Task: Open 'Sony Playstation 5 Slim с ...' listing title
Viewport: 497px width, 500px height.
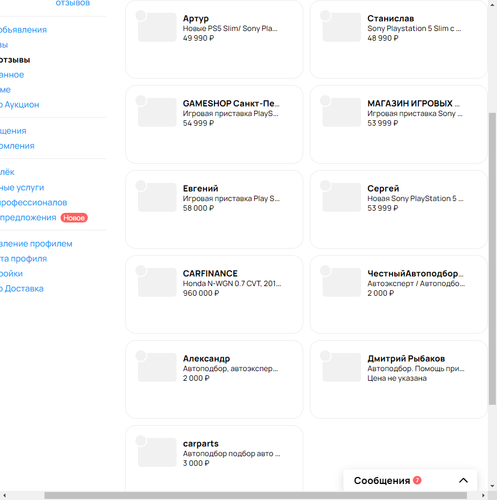Action: (414, 28)
